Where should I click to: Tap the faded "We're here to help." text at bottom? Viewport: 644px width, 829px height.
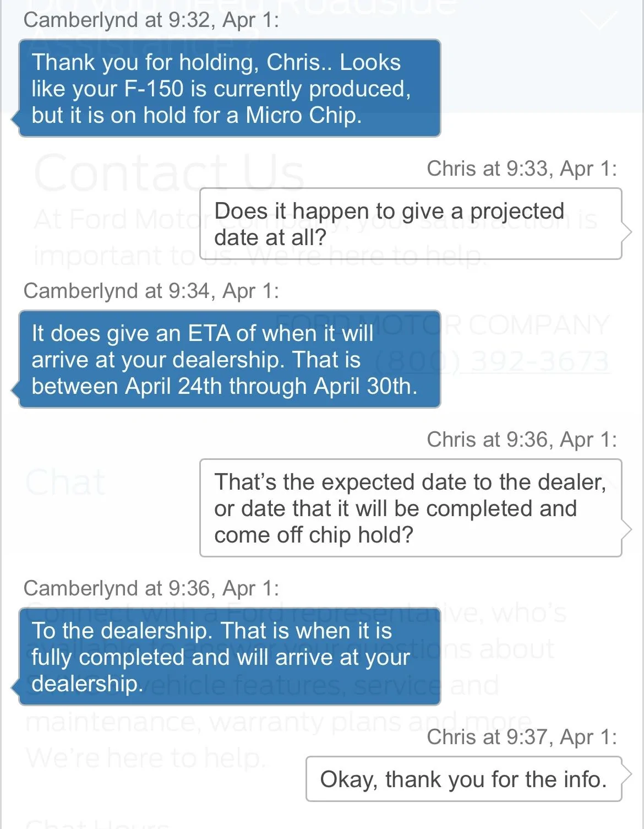click(145, 759)
